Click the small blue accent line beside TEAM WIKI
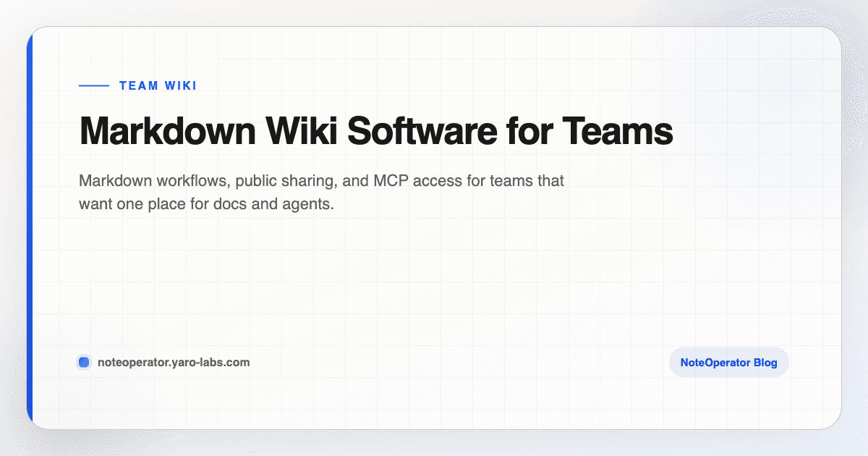This screenshot has width=868, height=456. point(93,85)
